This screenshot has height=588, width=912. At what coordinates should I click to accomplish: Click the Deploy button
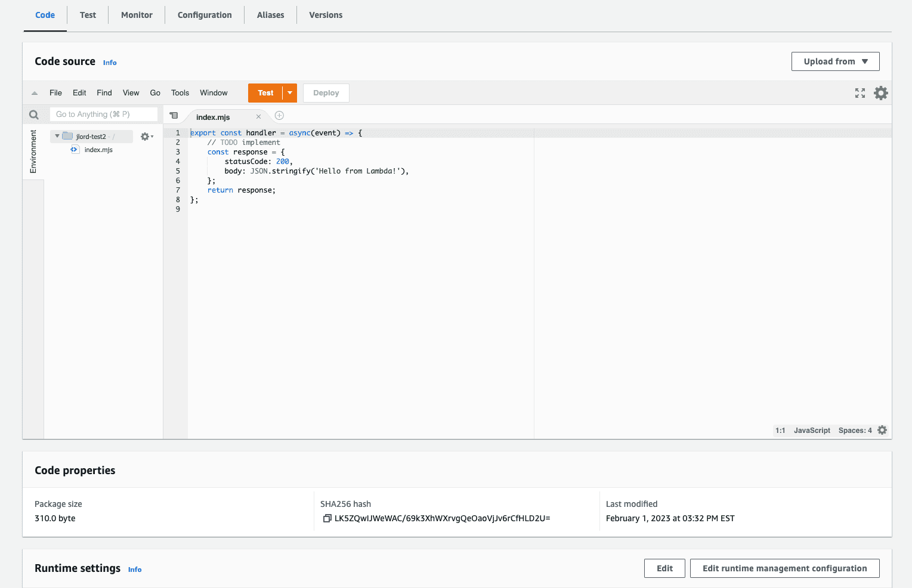(x=326, y=93)
